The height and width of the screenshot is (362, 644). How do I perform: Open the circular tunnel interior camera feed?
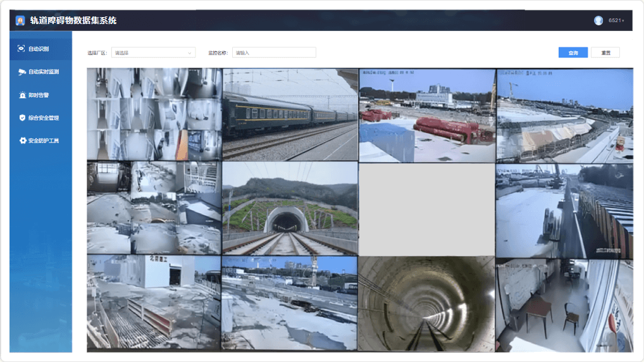click(x=426, y=303)
